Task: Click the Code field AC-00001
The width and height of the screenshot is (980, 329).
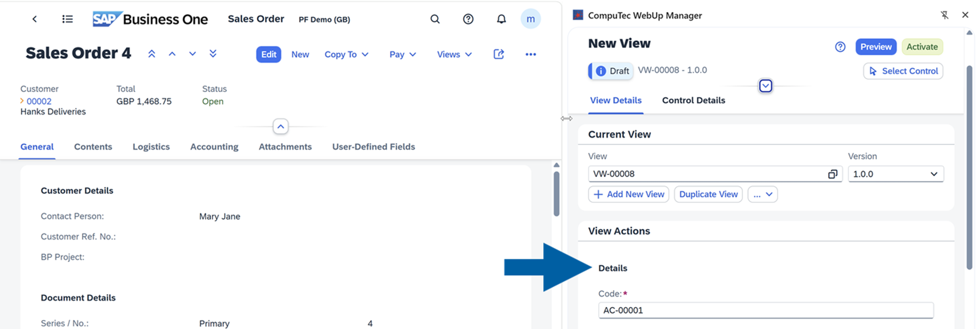Action: [765, 310]
